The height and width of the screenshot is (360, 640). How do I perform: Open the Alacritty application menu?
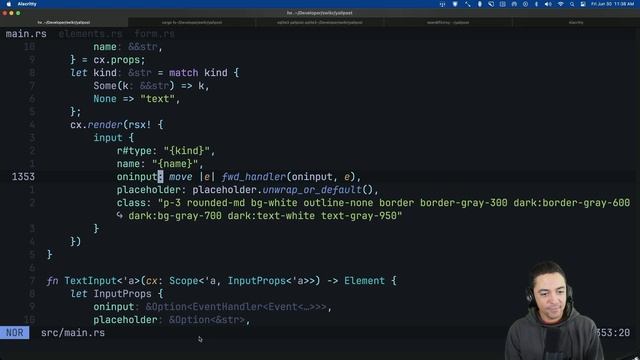pyautogui.click(x=27, y=4)
